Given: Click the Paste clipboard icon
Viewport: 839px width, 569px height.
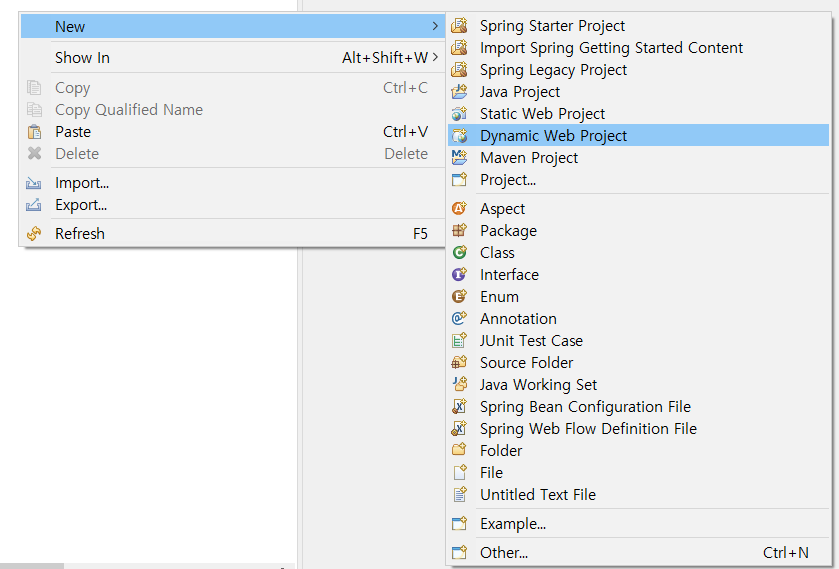Looking at the screenshot, I should coord(34,132).
